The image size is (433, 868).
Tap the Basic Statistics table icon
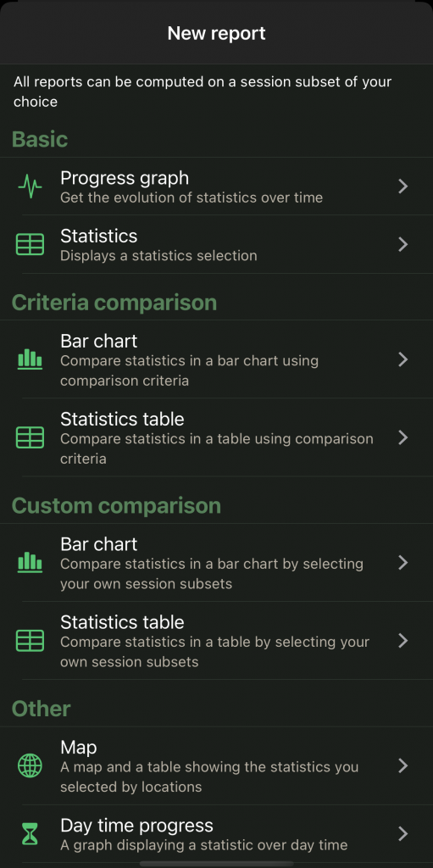[x=30, y=245]
